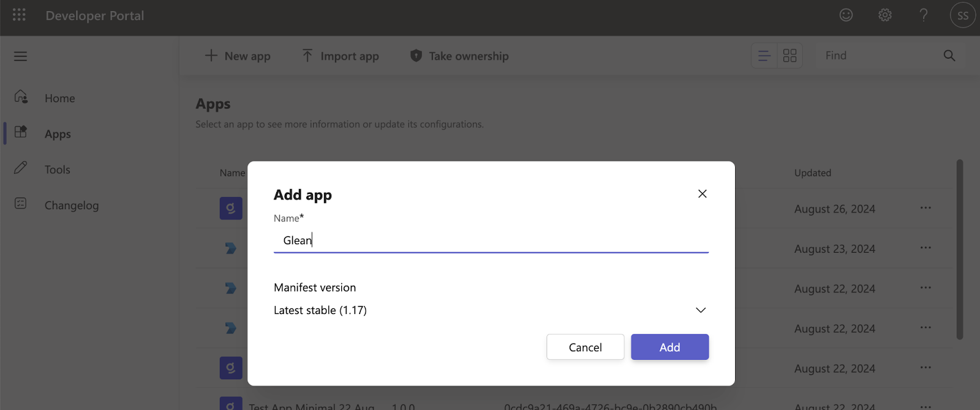The height and width of the screenshot is (410, 980).
Task: Click the Add button
Action: [x=669, y=347]
